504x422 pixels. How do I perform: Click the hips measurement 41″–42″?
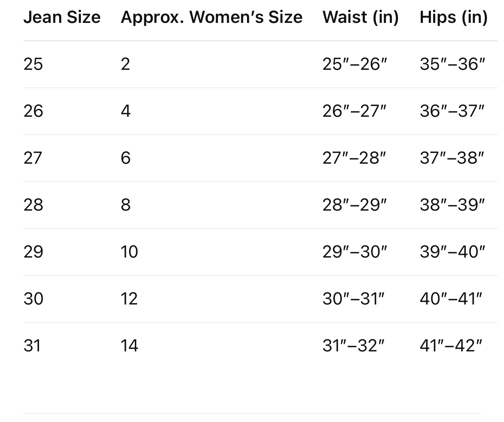[451, 346]
